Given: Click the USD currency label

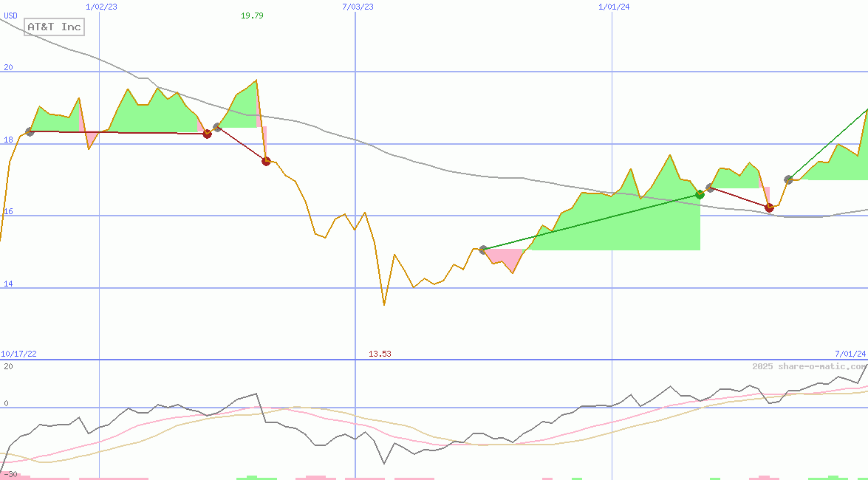Looking at the screenshot, I should 11,16.
